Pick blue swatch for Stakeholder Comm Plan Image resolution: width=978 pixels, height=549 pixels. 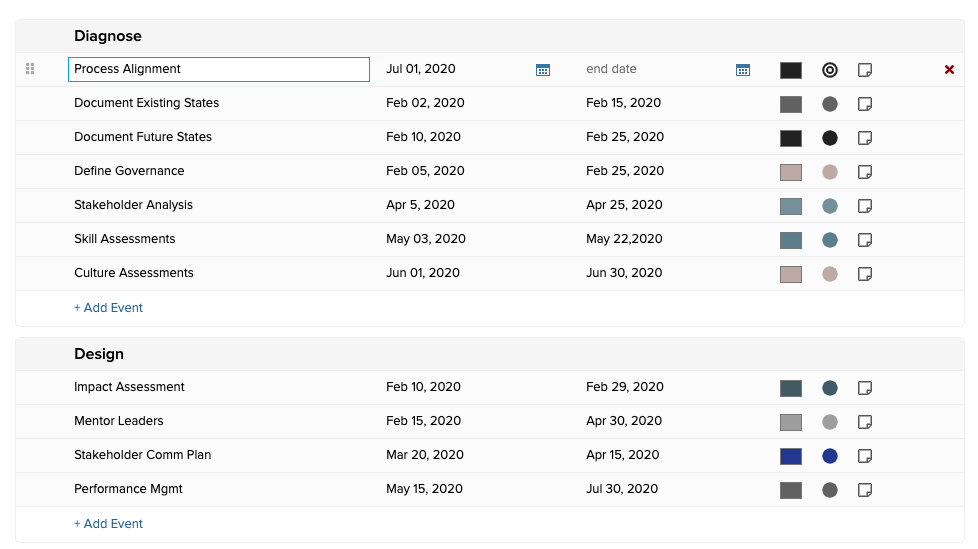tap(791, 457)
